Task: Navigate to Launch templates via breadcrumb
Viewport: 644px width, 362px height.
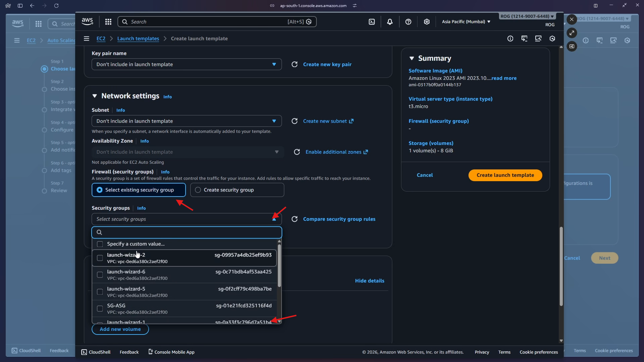Action: click(x=138, y=38)
